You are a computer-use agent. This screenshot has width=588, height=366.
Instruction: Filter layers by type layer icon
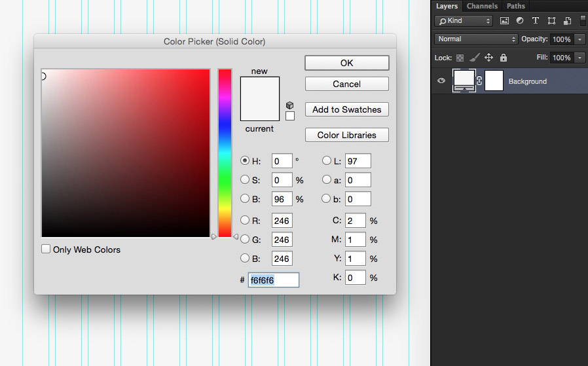[x=536, y=21]
